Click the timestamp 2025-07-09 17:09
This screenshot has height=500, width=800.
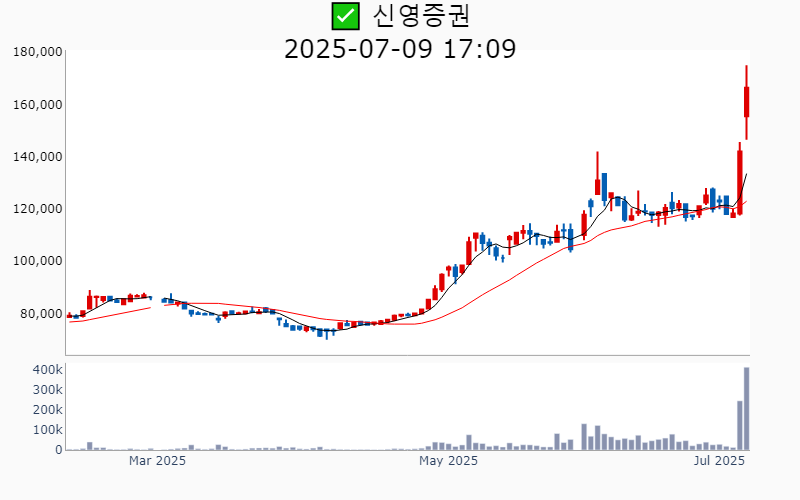click(x=400, y=49)
